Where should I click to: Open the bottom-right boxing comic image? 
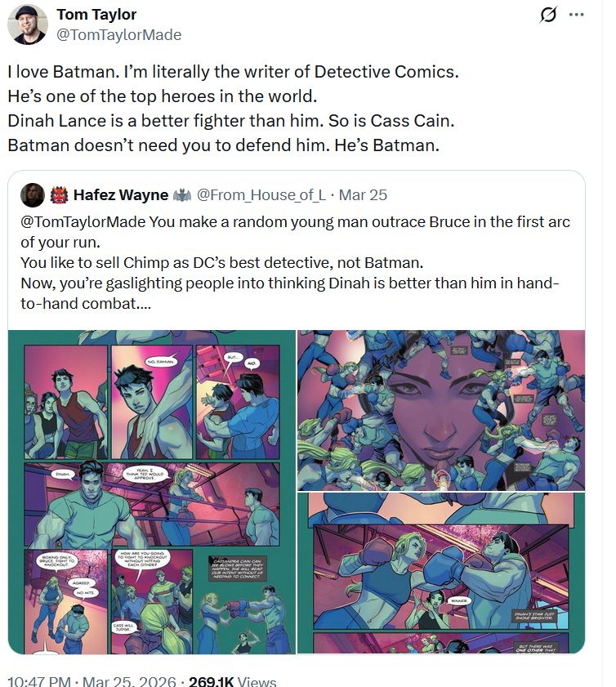click(x=441, y=573)
